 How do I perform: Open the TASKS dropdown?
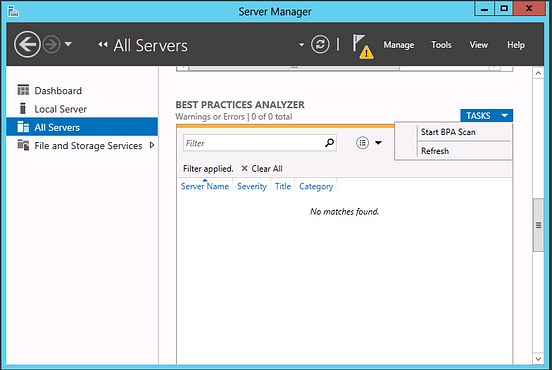(486, 115)
